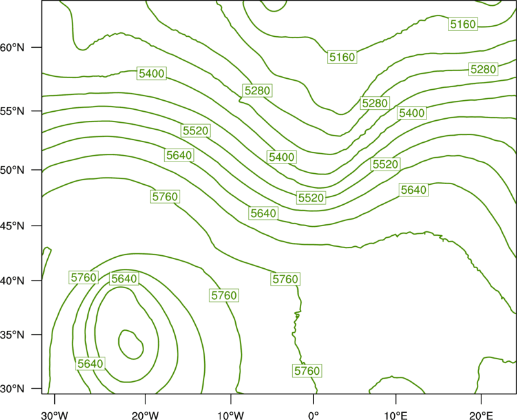This screenshot has width=517, height=420.
Task: Select the 45°N latitude axis label
Action: coord(12,226)
